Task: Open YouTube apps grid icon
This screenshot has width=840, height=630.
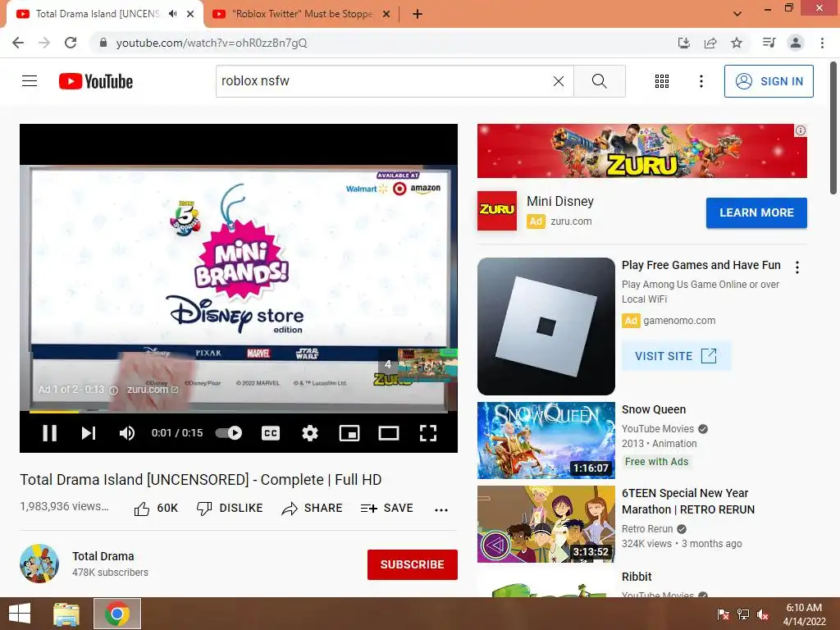Action: (662, 81)
